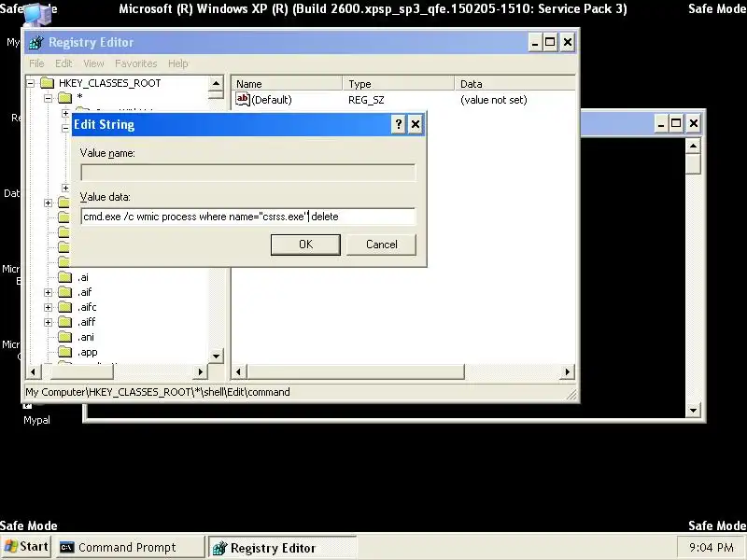747x560 pixels.
Task: Click the Start button Windows logo
Action: coord(10,546)
